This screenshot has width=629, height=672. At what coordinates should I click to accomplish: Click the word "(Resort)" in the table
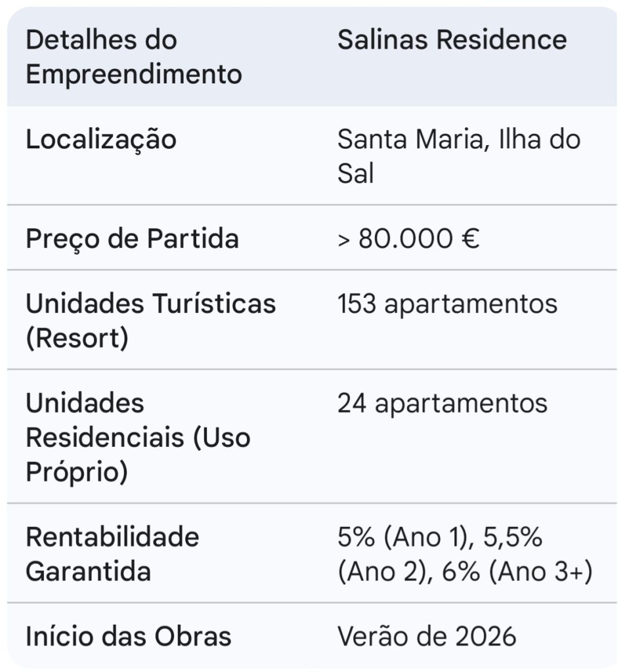coord(77,339)
